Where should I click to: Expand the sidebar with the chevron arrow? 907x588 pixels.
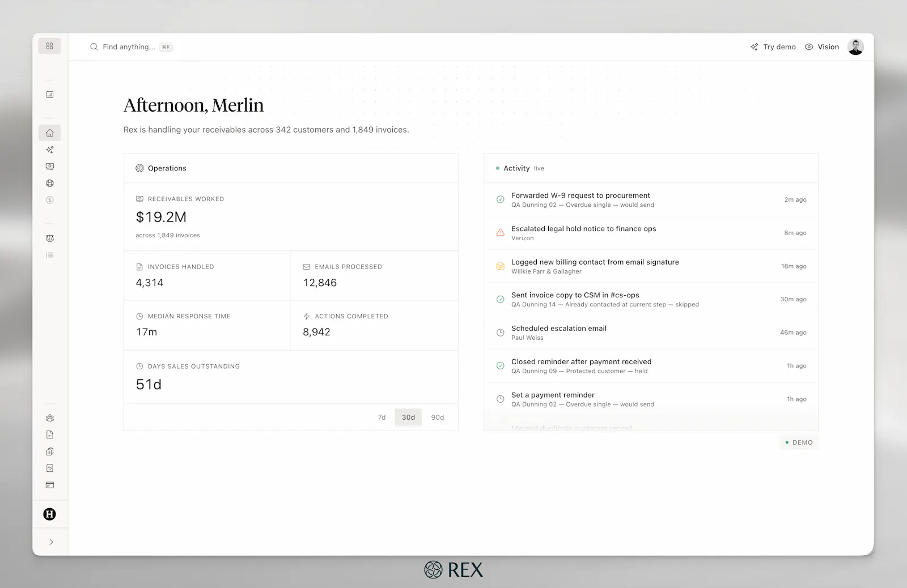tap(50, 542)
